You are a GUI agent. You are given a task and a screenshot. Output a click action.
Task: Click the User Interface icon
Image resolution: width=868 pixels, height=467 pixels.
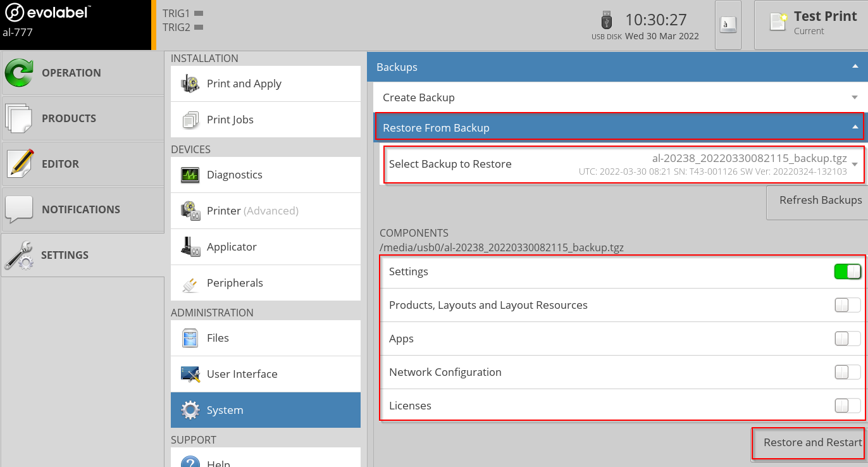click(x=190, y=374)
